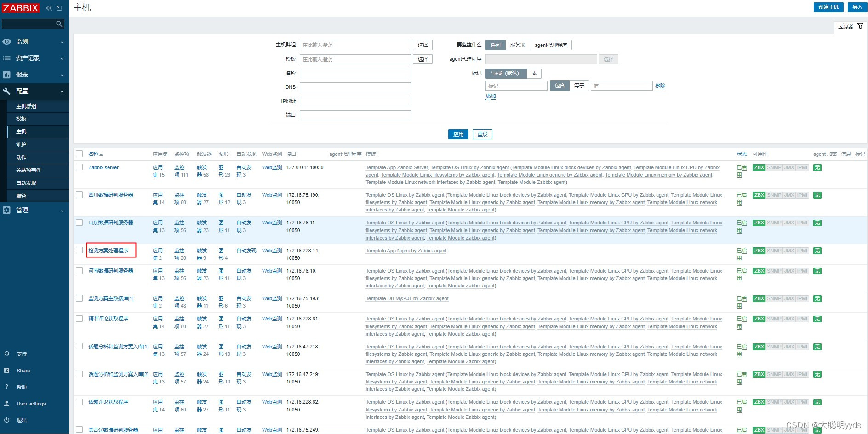Click the ZABBIX logo
The height and width of the screenshot is (434, 868).
[21, 8]
